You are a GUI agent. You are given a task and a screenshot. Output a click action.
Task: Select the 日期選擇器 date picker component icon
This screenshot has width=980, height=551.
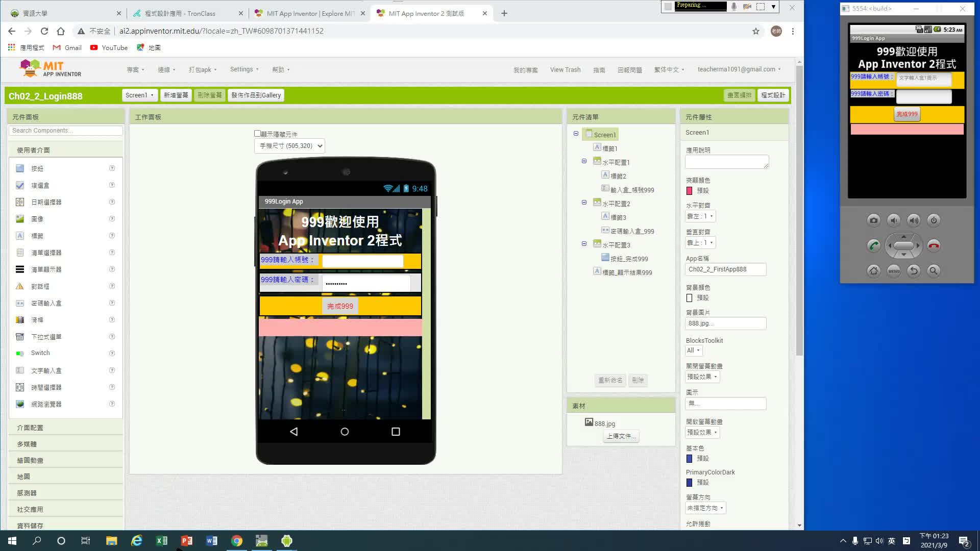pyautogui.click(x=20, y=202)
